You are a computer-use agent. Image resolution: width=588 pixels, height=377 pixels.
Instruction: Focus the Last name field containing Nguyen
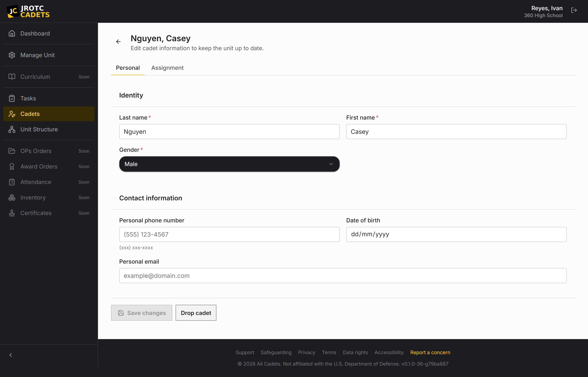click(x=229, y=132)
